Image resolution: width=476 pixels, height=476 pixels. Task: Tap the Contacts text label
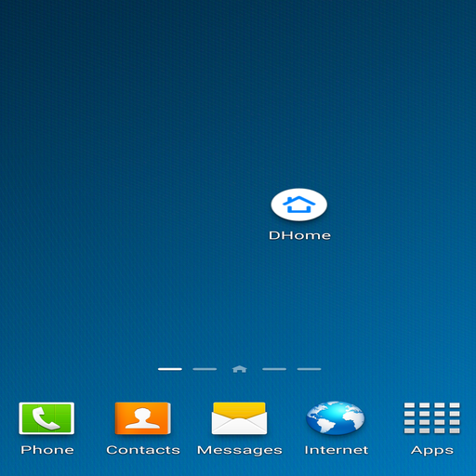pyautogui.click(x=143, y=450)
